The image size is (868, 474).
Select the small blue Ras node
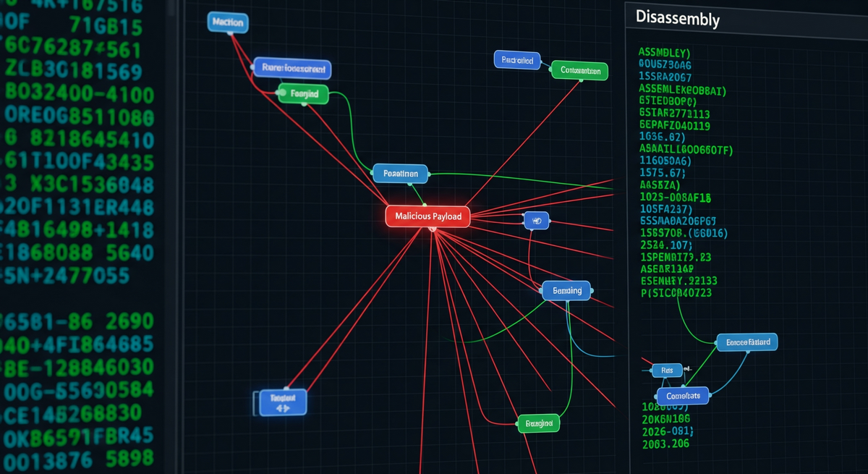coord(666,371)
